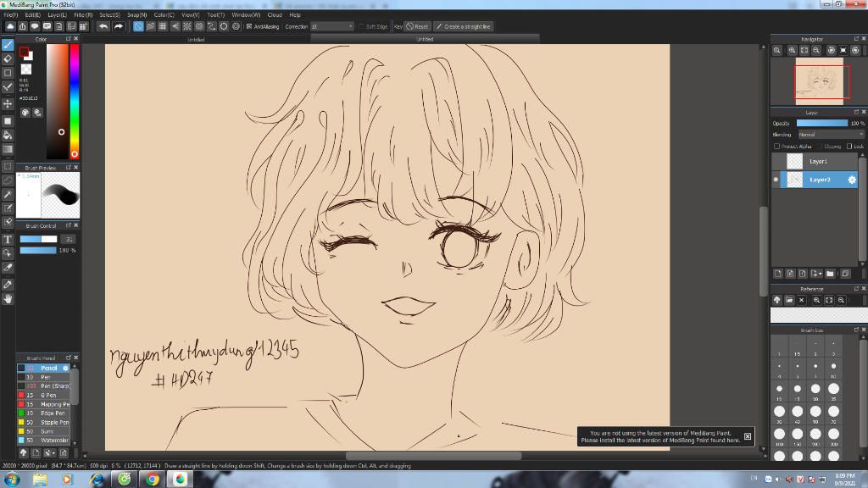
Task: Open layer settings gear on Layer2
Action: [x=851, y=180]
